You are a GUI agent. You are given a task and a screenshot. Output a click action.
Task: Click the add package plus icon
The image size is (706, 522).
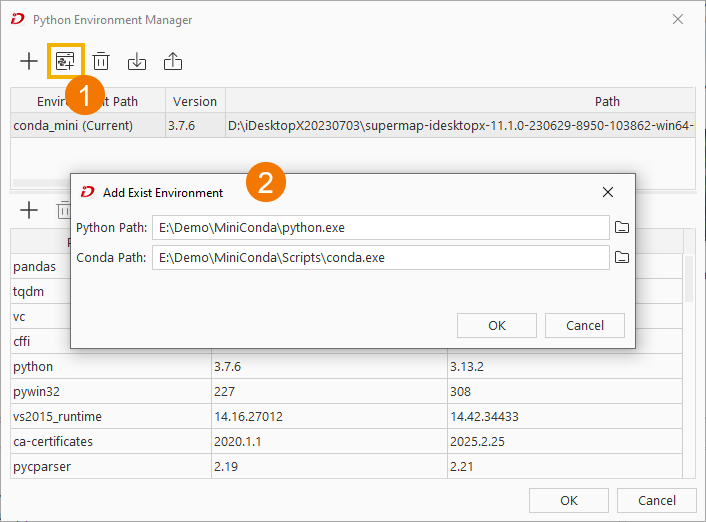click(29, 210)
